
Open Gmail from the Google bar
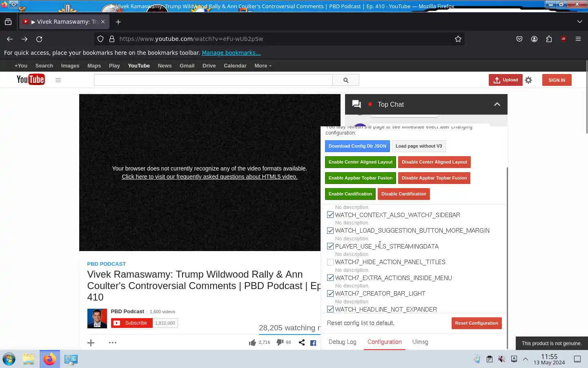(x=187, y=65)
